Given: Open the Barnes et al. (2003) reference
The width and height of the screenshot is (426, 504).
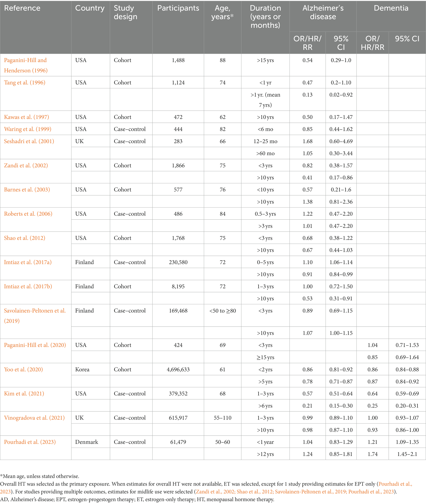Looking at the screenshot, I should pyautogui.click(x=27, y=190).
